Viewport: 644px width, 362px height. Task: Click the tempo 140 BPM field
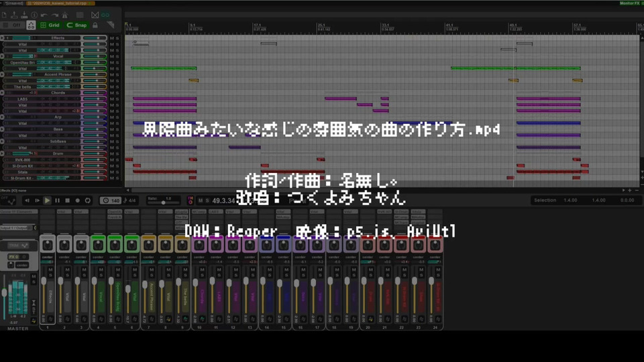[x=111, y=200]
